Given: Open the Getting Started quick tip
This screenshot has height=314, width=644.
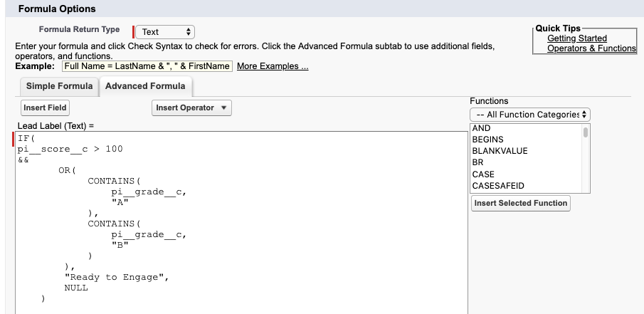Looking at the screenshot, I should point(577,38).
